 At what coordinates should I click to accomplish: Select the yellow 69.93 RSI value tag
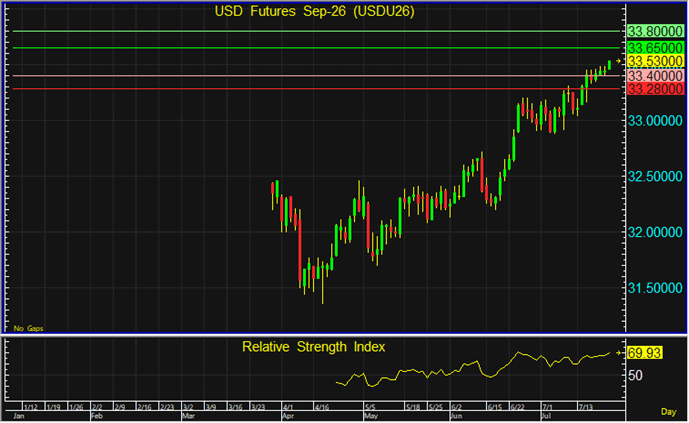click(644, 353)
